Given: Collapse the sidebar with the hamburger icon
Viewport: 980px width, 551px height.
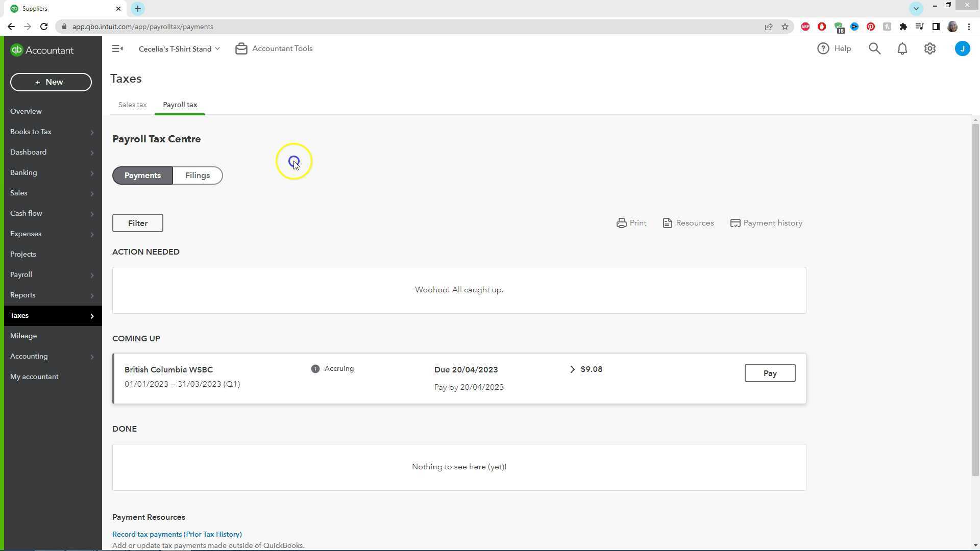Looking at the screenshot, I should (x=117, y=49).
